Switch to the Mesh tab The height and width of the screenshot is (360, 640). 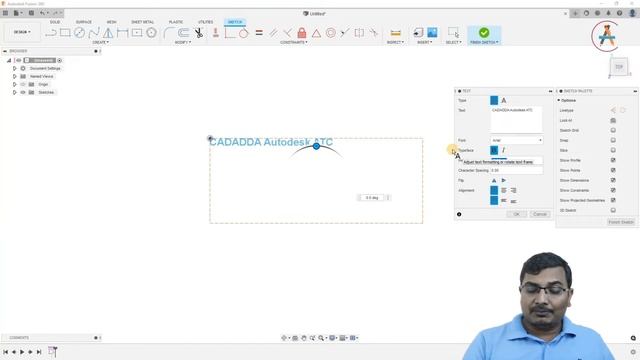[x=111, y=22]
